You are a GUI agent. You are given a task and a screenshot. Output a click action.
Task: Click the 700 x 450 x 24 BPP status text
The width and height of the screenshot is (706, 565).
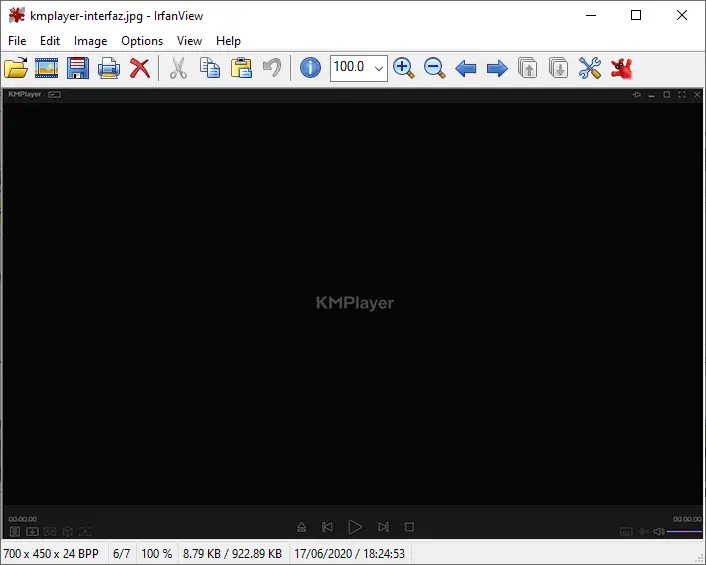pyautogui.click(x=51, y=553)
